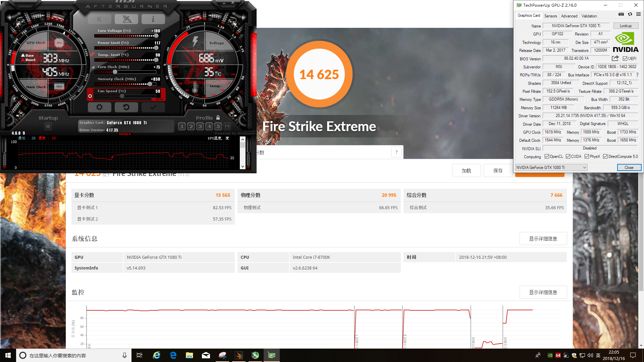
Task: Click the Lookup button
Action: (626, 26)
